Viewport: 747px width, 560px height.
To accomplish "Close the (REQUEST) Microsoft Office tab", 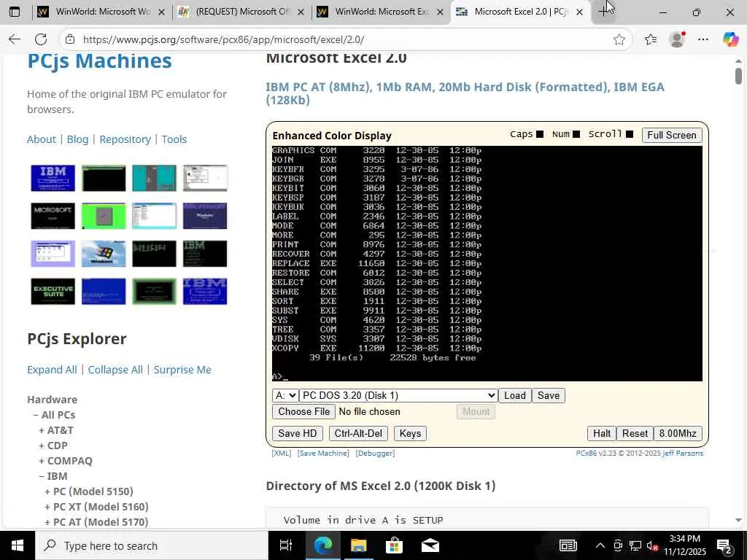I will [300, 12].
